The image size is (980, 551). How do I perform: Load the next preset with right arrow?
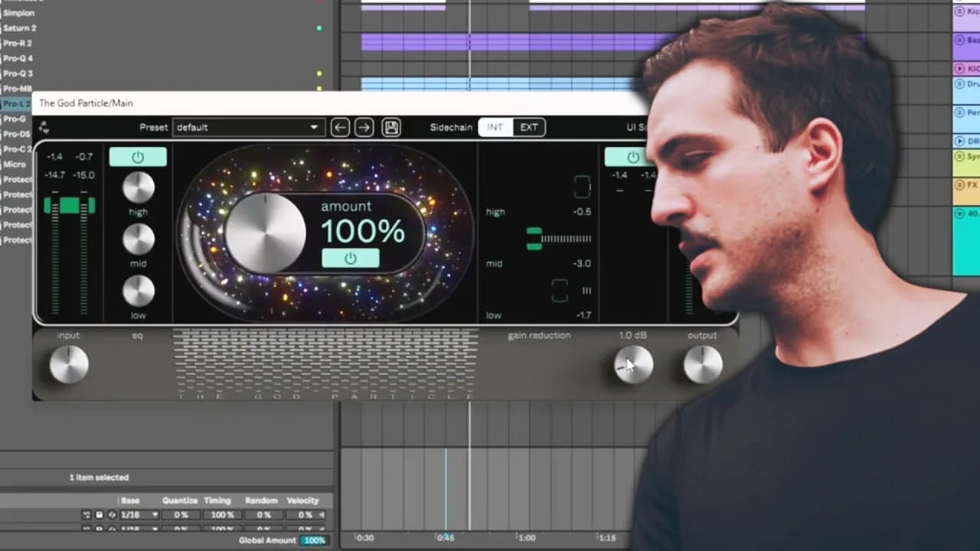[x=364, y=127]
